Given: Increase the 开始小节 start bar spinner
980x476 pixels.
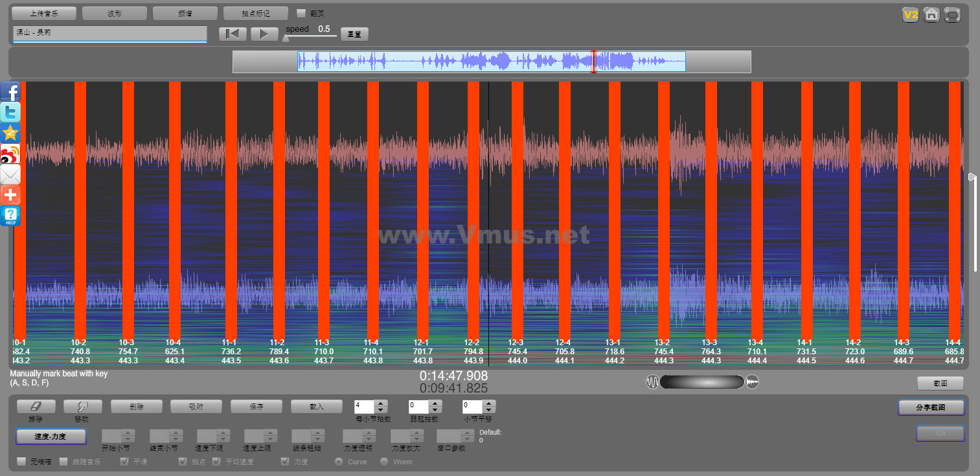Looking at the screenshot, I should 128,433.
